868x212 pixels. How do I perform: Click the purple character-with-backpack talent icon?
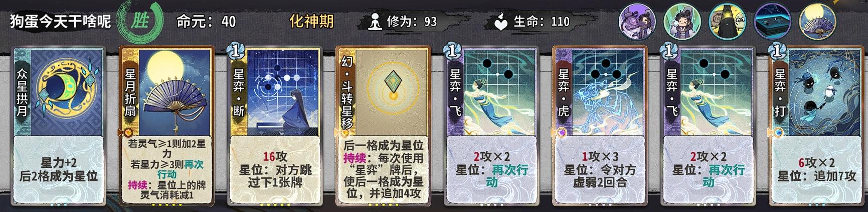637,21
